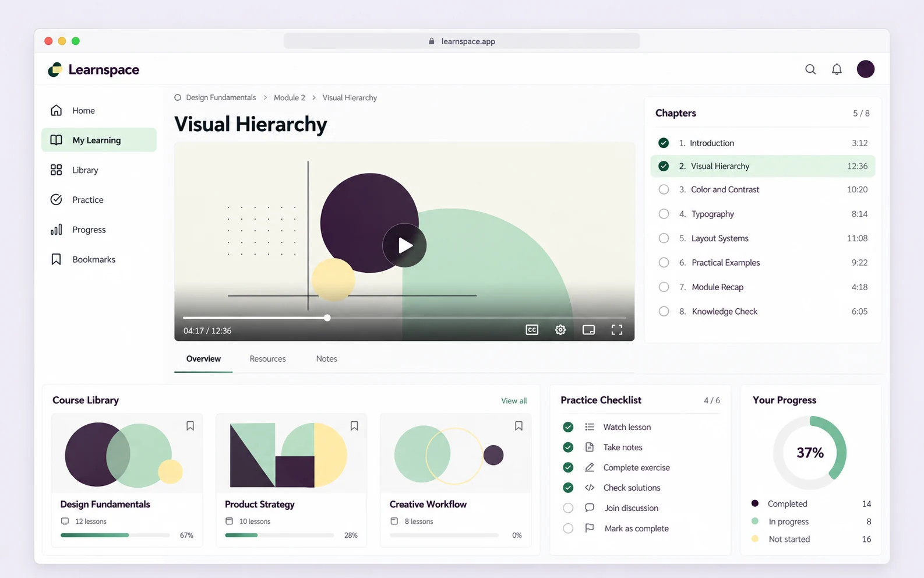Viewport: 924px width, 578px height.
Task: Toggle closed captions on the video
Action: click(532, 330)
